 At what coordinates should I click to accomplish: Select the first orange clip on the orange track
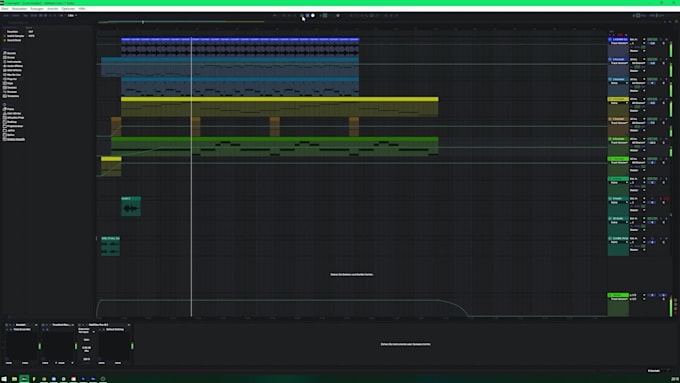[x=116, y=127]
